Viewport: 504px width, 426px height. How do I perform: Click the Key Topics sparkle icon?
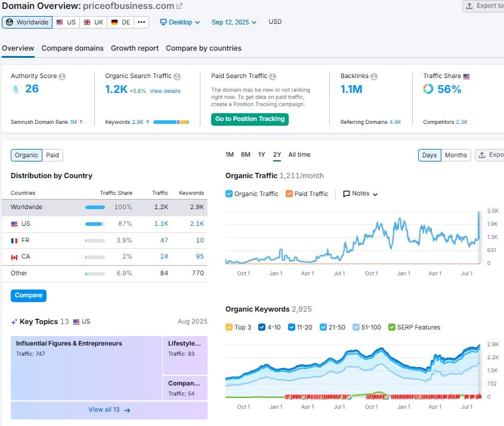click(14, 322)
